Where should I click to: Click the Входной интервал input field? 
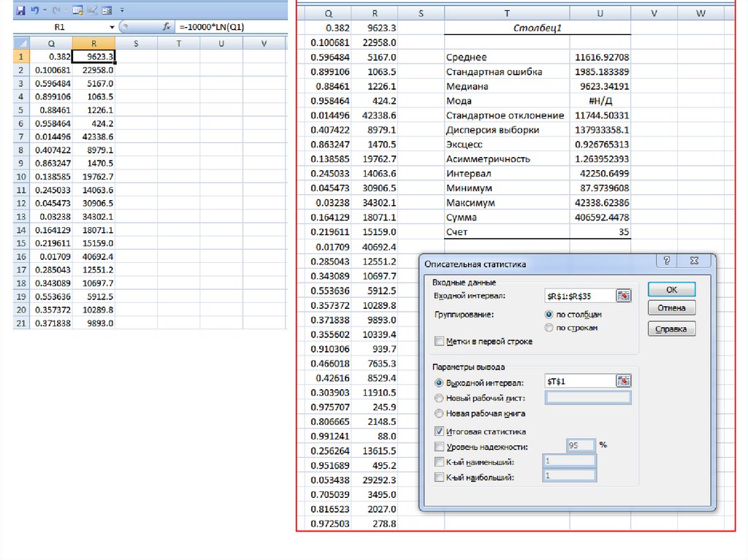click(x=579, y=296)
